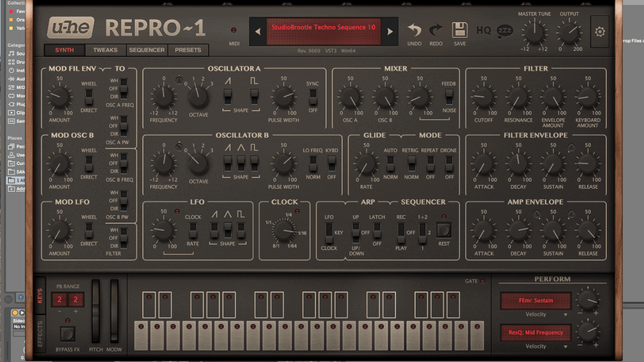The image size is (644, 362).
Task: Flip the arpeggiator LATCH switch
Action: (x=377, y=230)
